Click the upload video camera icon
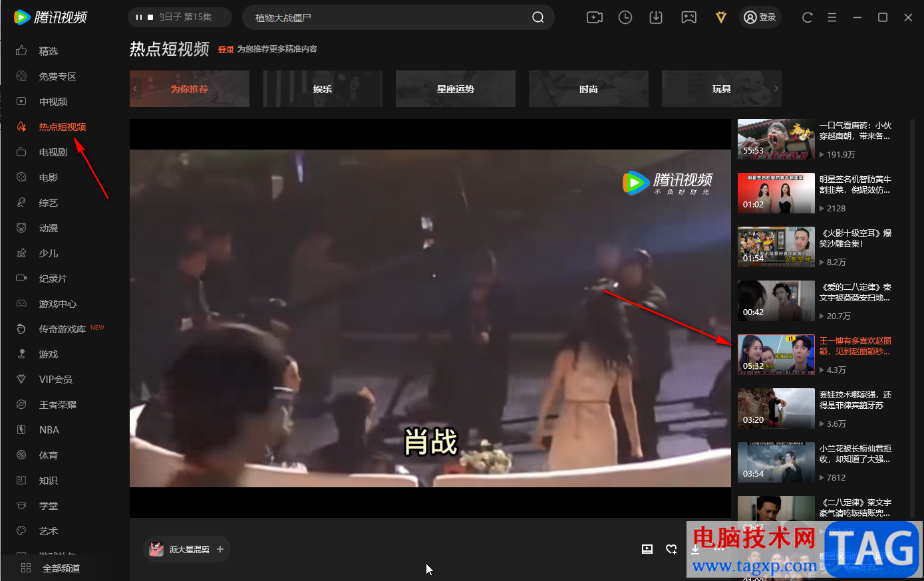This screenshot has height=581, width=924. pos(595,17)
